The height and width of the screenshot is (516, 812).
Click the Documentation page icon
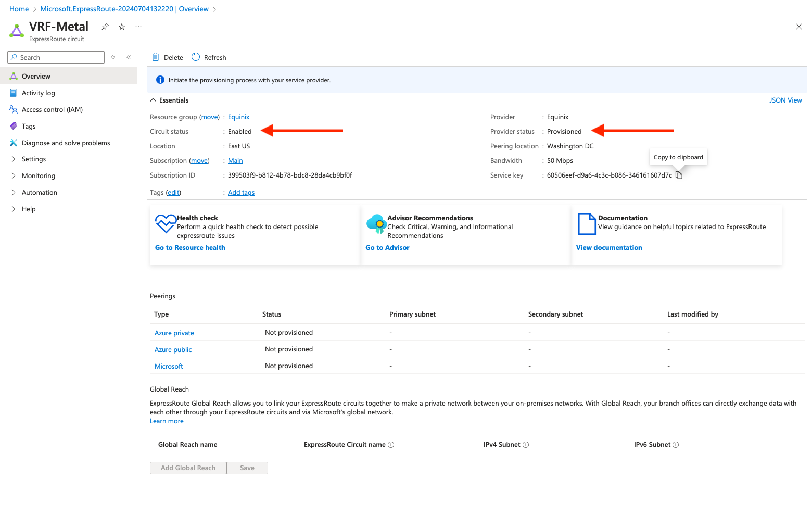(587, 224)
